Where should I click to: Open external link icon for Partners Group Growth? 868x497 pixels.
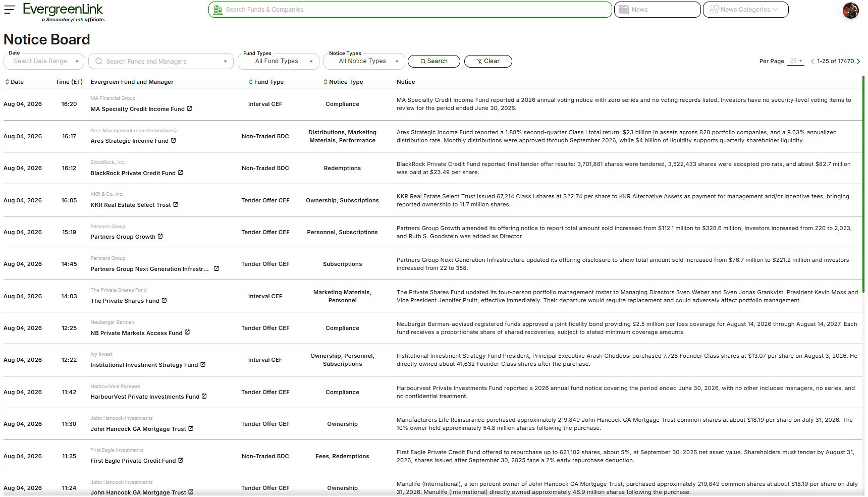(160, 236)
